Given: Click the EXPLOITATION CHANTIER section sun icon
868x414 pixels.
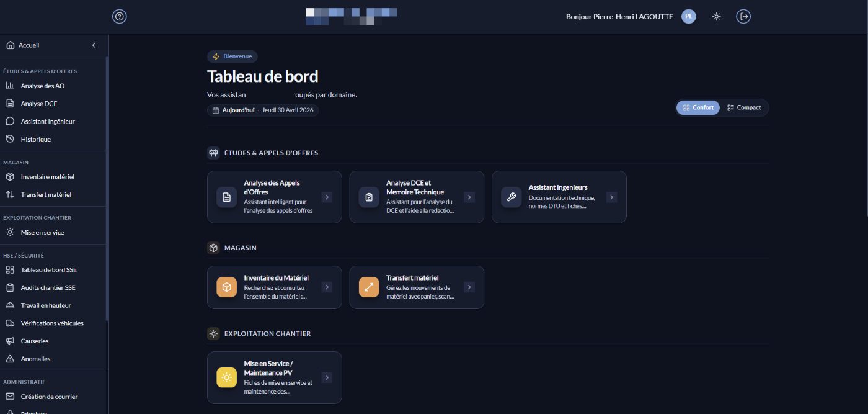Looking at the screenshot, I should click(213, 333).
